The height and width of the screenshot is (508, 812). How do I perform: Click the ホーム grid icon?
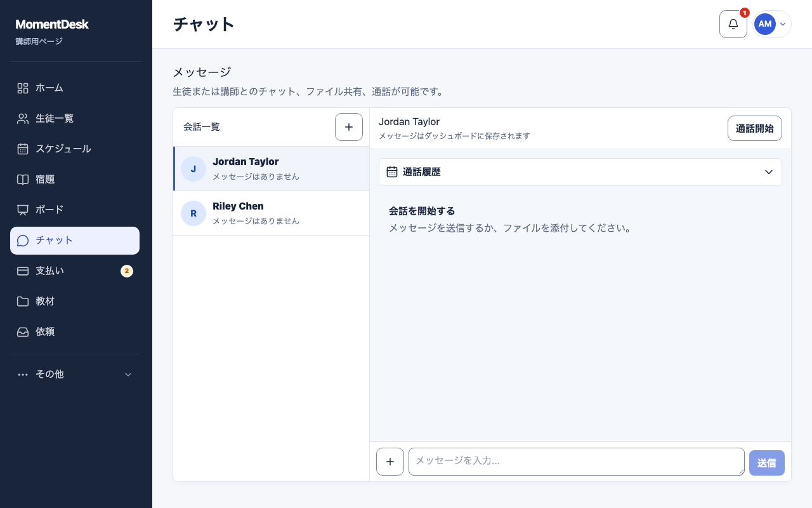tap(23, 88)
